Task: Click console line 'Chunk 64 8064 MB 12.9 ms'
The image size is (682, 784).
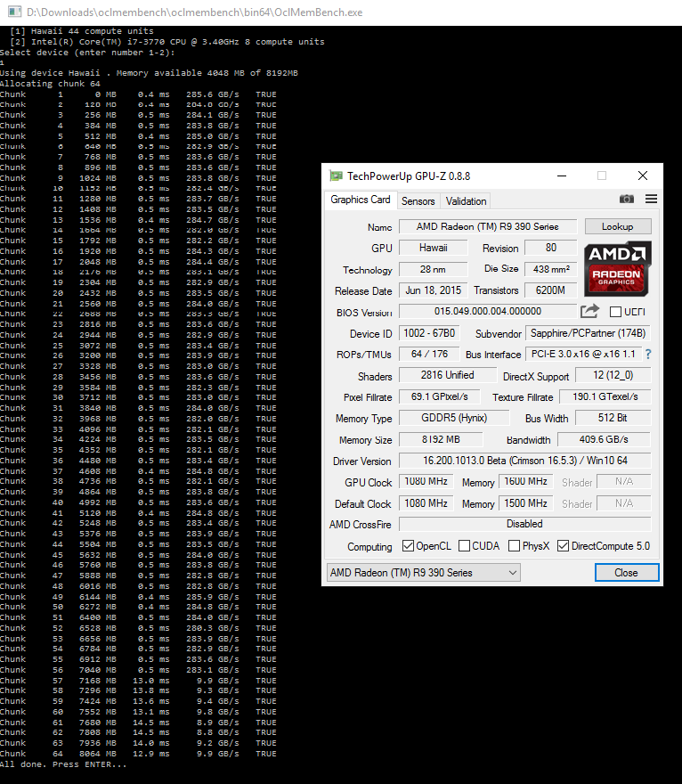Action: coord(138,754)
